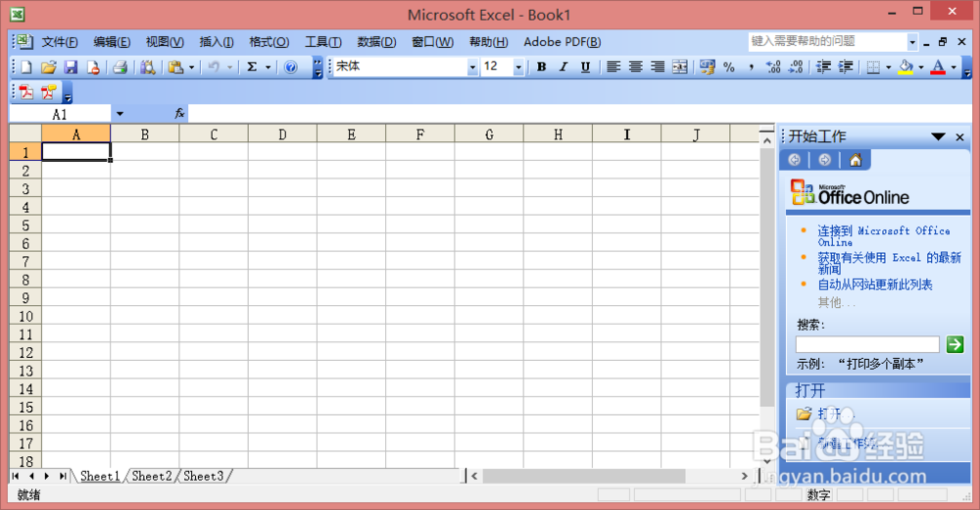Image resolution: width=980 pixels, height=510 pixels.
Task: Click the permission restricted document icon
Action: [x=92, y=67]
